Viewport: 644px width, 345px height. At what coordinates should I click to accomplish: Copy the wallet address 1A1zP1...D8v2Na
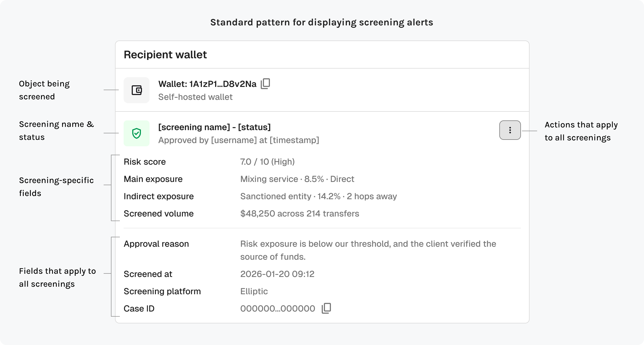tap(265, 84)
